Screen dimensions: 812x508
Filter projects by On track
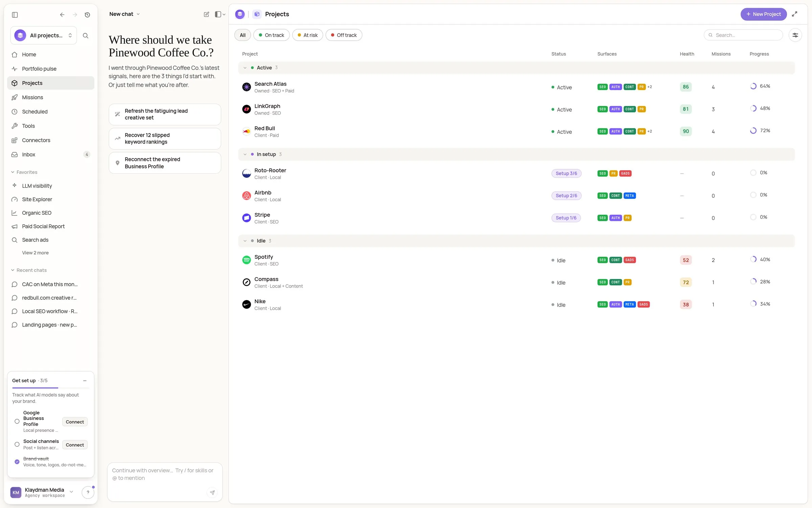271,35
